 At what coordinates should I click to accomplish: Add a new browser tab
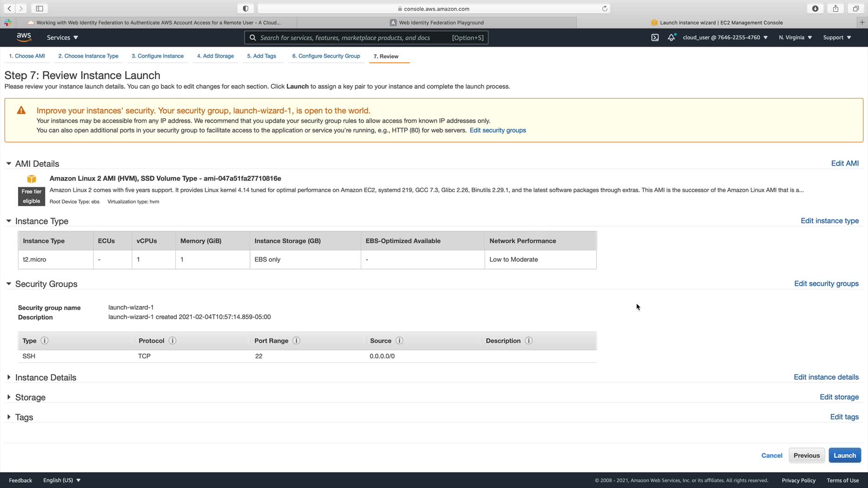coord(862,22)
